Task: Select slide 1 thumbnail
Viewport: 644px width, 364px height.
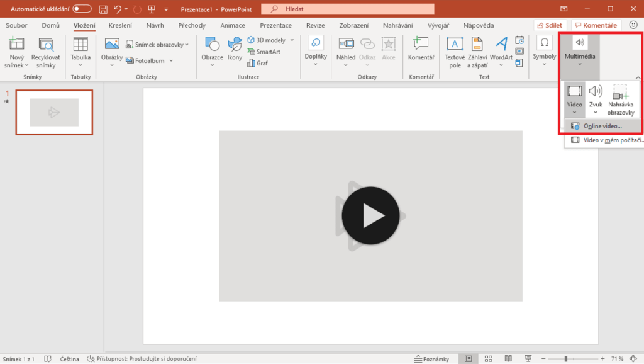Action: [x=54, y=112]
